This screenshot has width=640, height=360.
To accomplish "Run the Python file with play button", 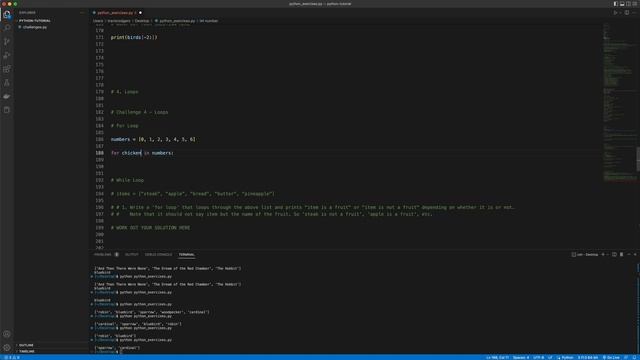I will pos(615,13).
